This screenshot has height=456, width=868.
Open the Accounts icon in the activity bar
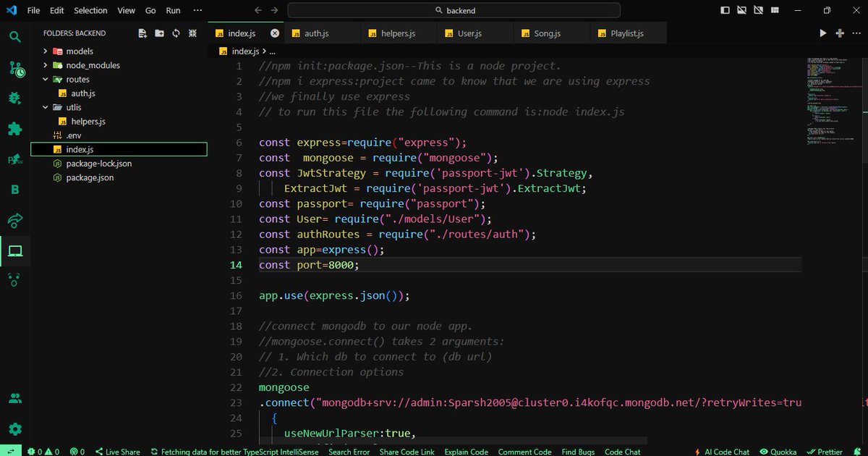pyautogui.click(x=15, y=398)
